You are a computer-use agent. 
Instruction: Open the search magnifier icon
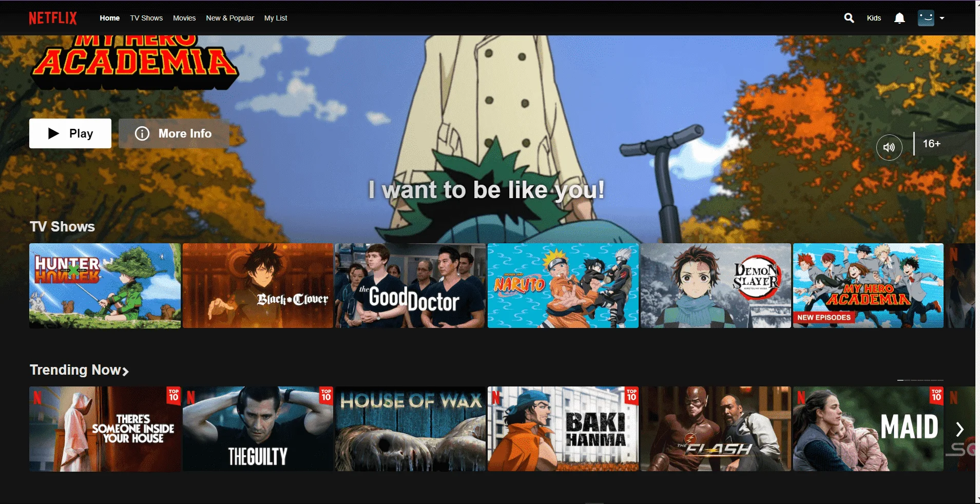tap(849, 18)
